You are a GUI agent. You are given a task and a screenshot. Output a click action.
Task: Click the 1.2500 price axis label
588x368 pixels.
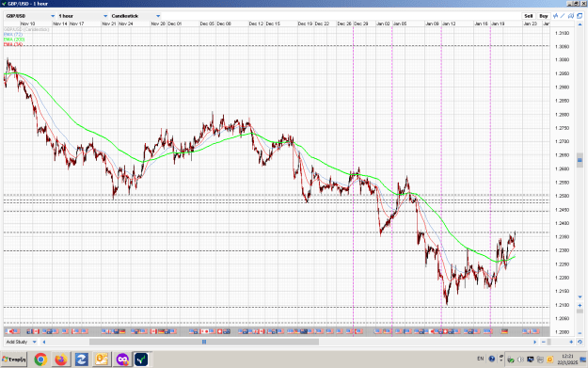[562, 196]
